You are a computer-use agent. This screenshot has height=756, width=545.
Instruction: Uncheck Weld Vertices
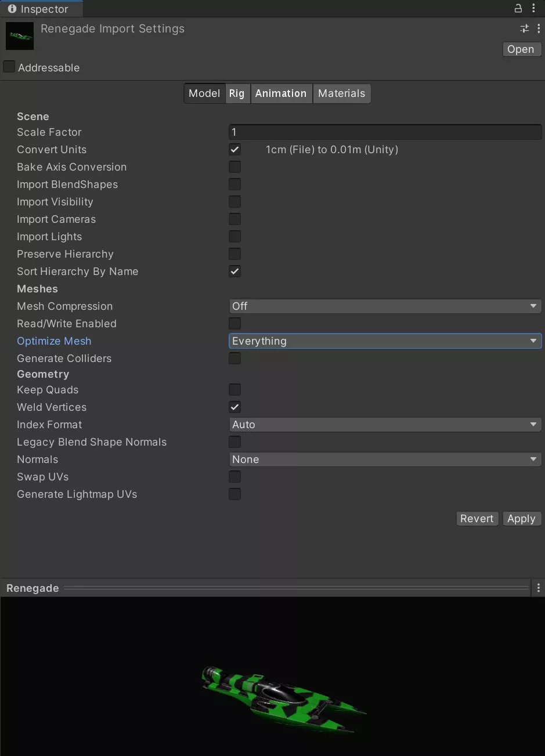(x=234, y=407)
